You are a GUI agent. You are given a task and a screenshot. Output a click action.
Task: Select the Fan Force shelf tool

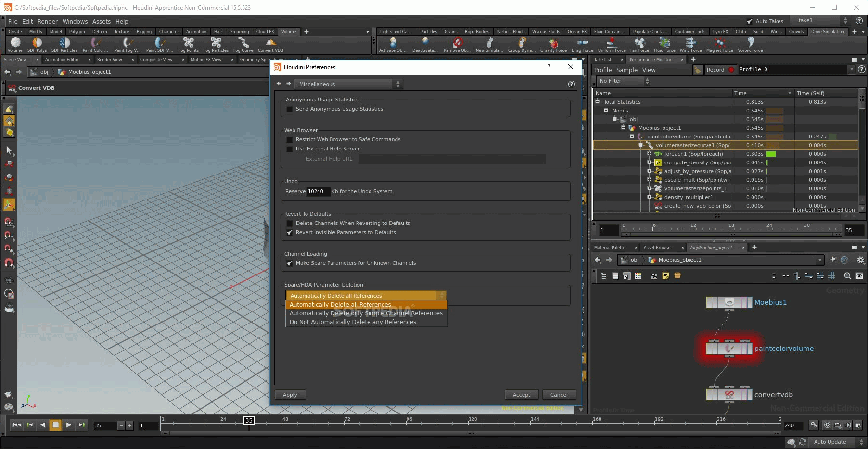click(x=640, y=45)
